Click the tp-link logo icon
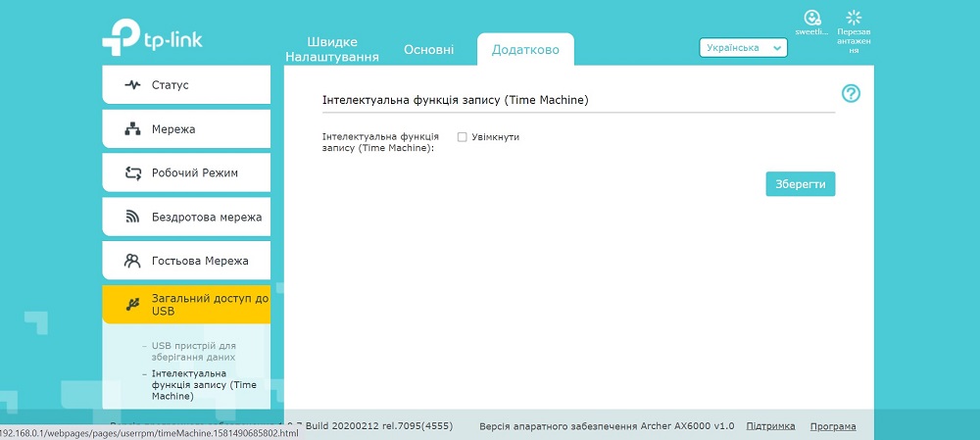The image size is (980, 440). [x=122, y=37]
